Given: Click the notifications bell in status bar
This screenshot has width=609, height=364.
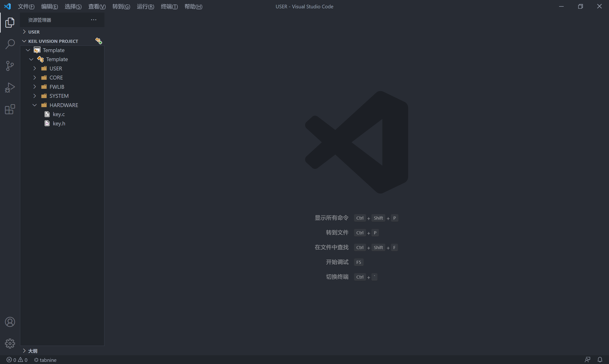Looking at the screenshot, I should point(600,359).
